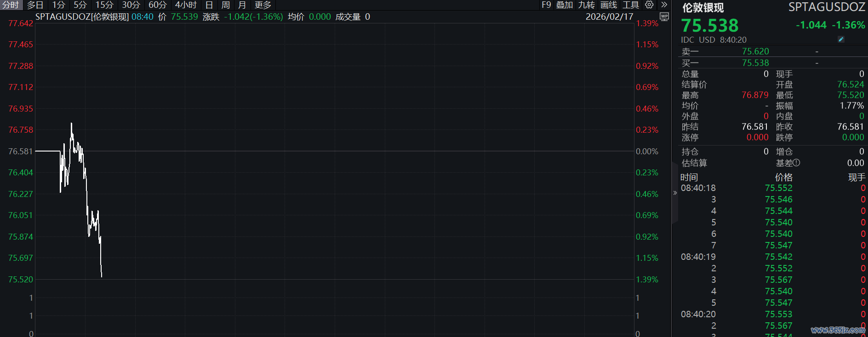This screenshot has width=868, height=337.
Task: Switch to the 多日 multi-day tab
Action: tap(35, 5)
